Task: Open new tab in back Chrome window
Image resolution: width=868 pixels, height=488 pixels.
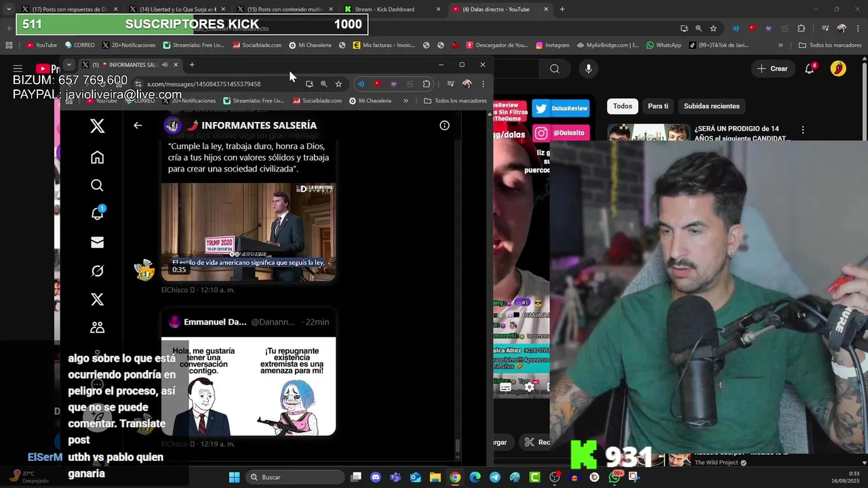Action: pos(562,9)
